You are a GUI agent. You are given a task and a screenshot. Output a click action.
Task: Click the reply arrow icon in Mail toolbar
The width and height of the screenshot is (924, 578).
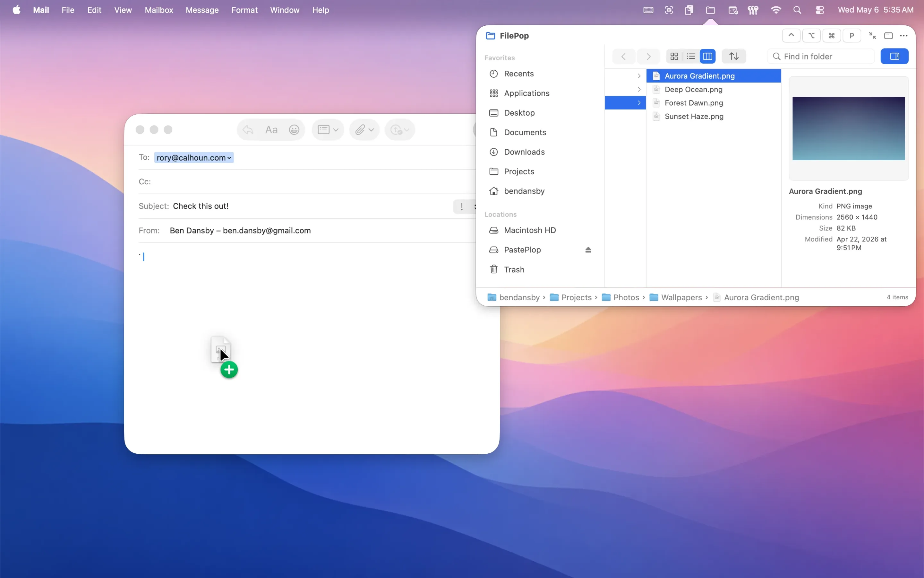[248, 130]
